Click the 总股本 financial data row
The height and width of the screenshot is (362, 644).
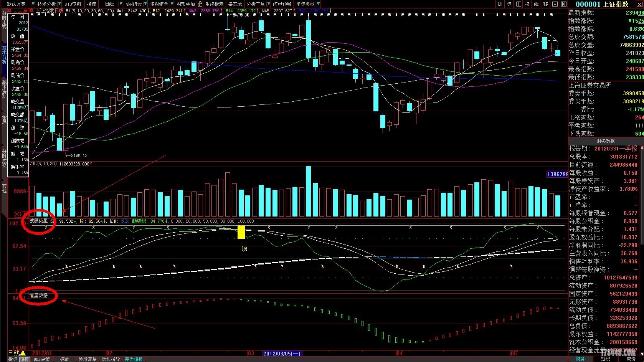603,157
